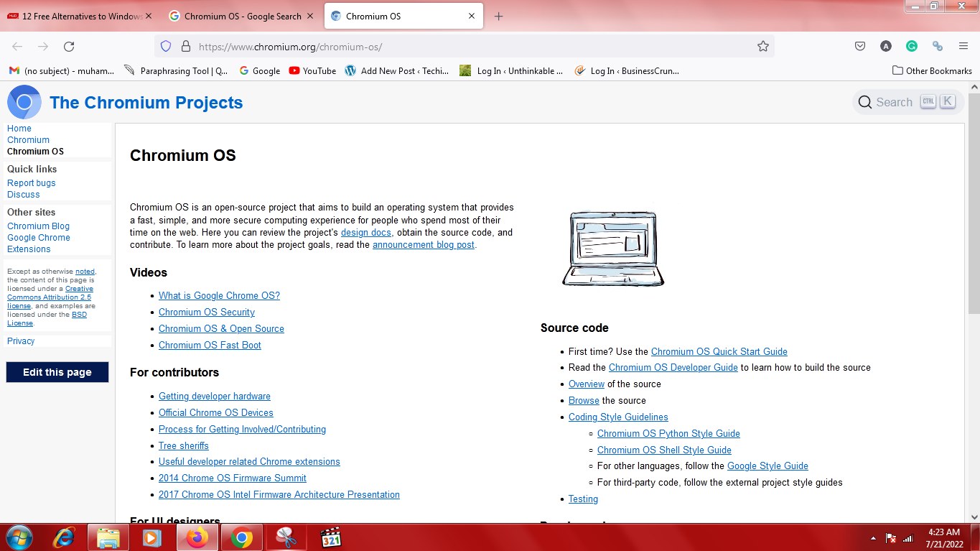The height and width of the screenshot is (551, 980).
Task: Open Chromium OS Fast Boot link
Action: pyautogui.click(x=210, y=346)
